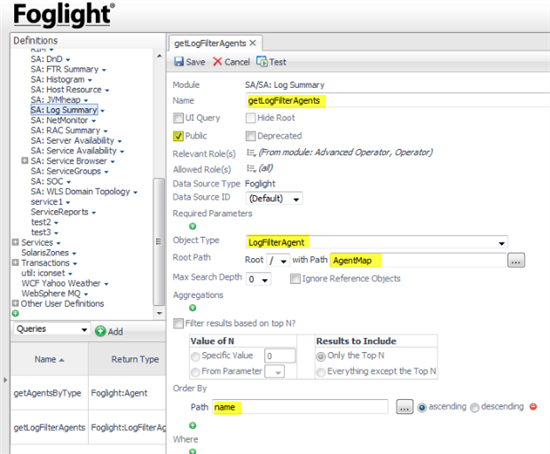Open SA: Log Summary menu arrow
Image resolution: width=550 pixels, height=454 pixels.
pos(102,111)
